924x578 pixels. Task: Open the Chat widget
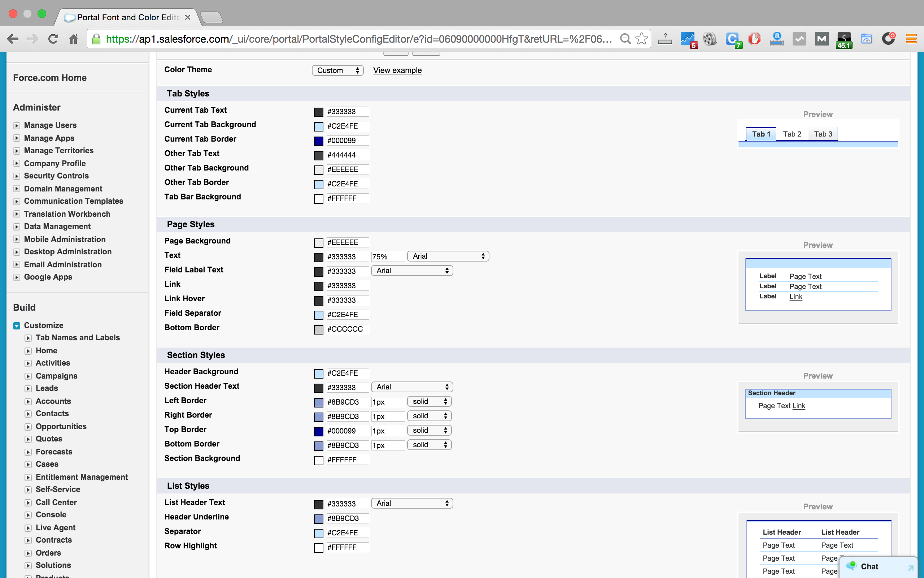click(878, 566)
